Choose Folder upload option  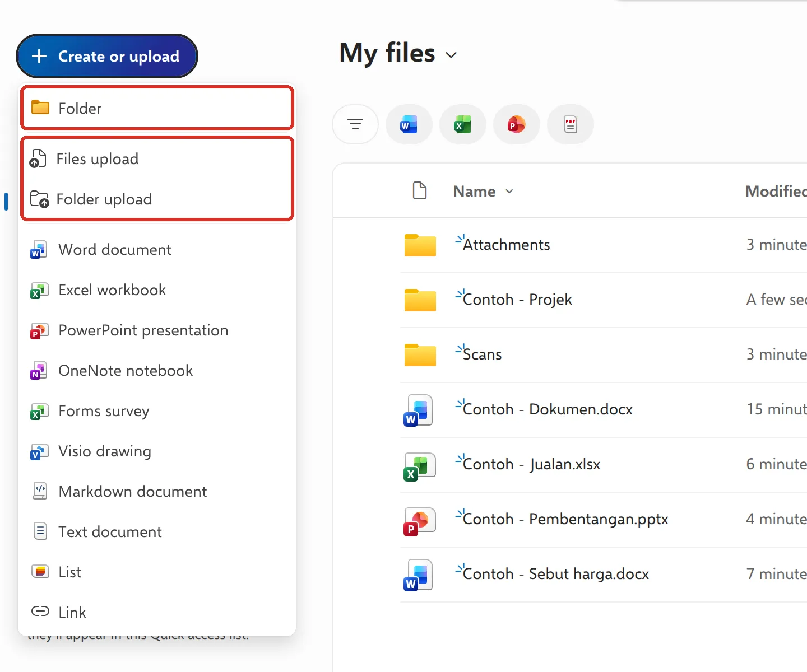[157, 199]
